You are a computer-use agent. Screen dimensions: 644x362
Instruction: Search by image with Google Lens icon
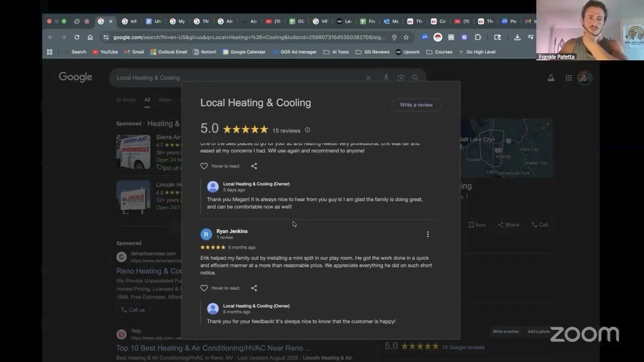(x=400, y=78)
